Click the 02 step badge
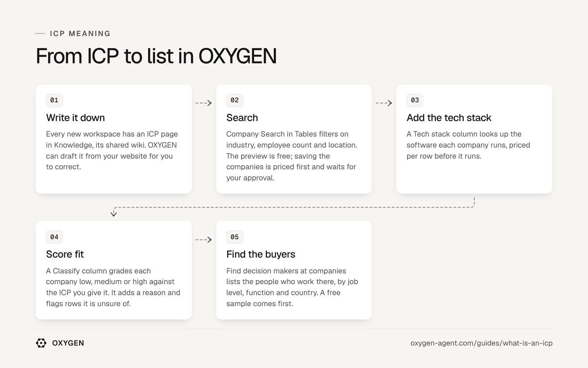 tap(235, 100)
